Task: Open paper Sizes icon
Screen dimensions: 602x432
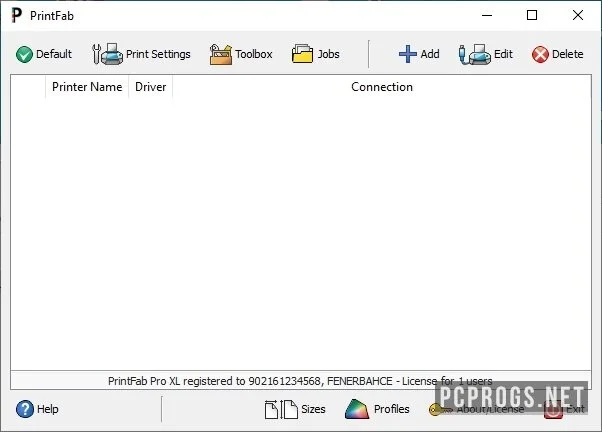Action: (281, 409)
